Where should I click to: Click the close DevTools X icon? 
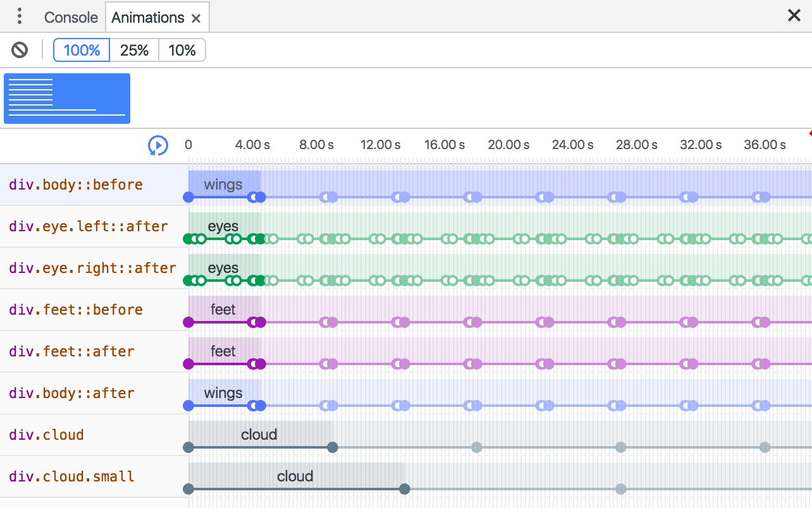pos(794,15)
